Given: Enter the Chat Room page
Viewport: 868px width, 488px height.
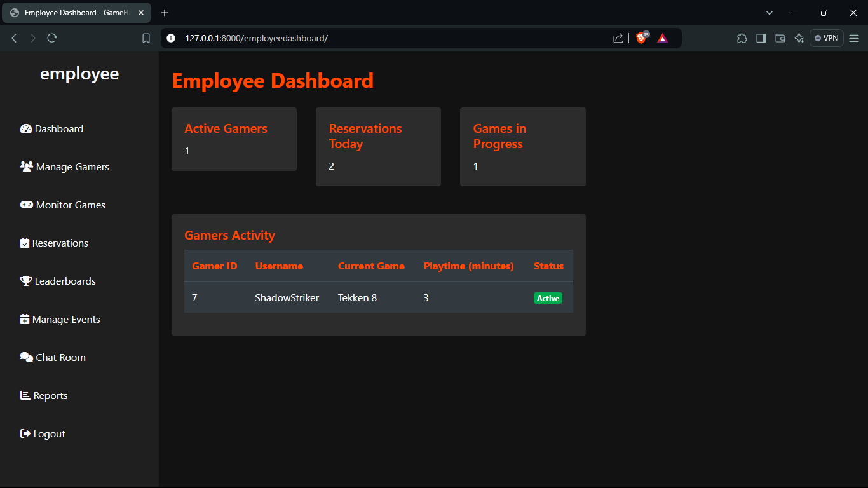Looking at the screenshot, I should [x=53, y=357].
